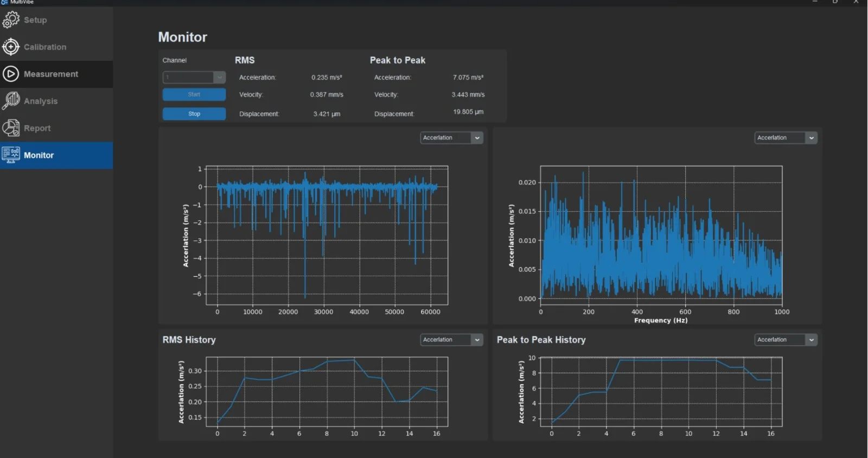
Task: Click the RMS History title
Action: 189,340
